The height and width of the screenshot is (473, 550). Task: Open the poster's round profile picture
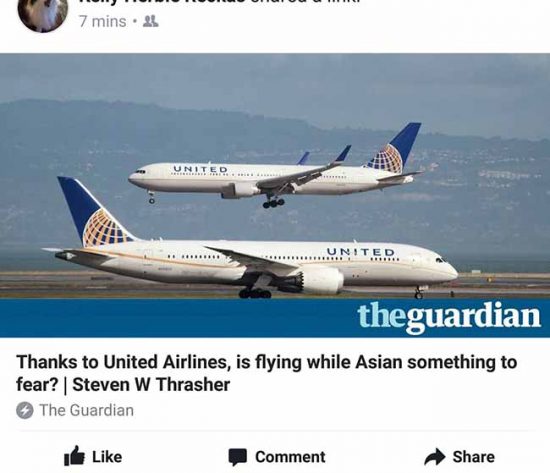42,12
